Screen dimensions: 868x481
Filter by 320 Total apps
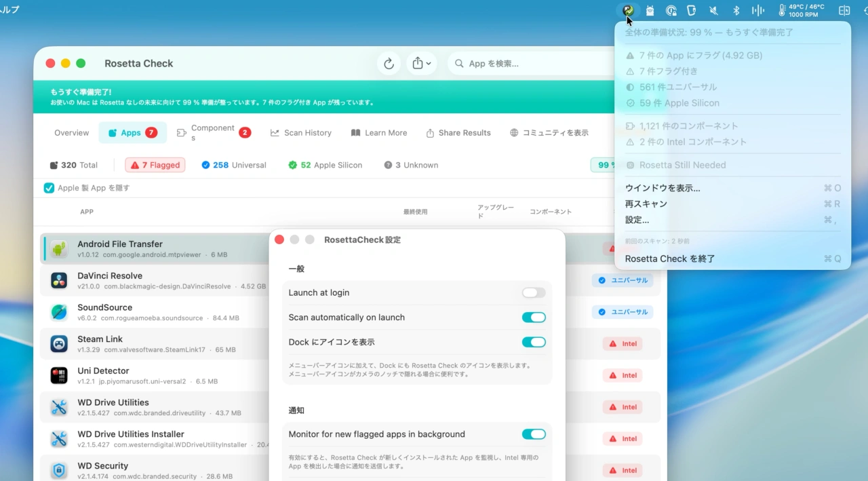pyautogui.click(x=73, y=165)
